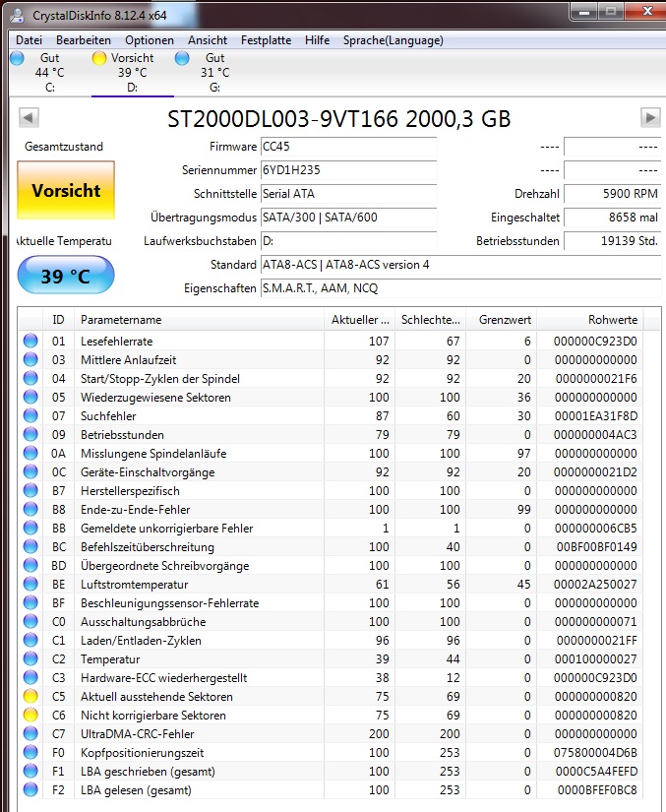Open the Datei menu
The image size is (666, 812).
coord(29,40)
